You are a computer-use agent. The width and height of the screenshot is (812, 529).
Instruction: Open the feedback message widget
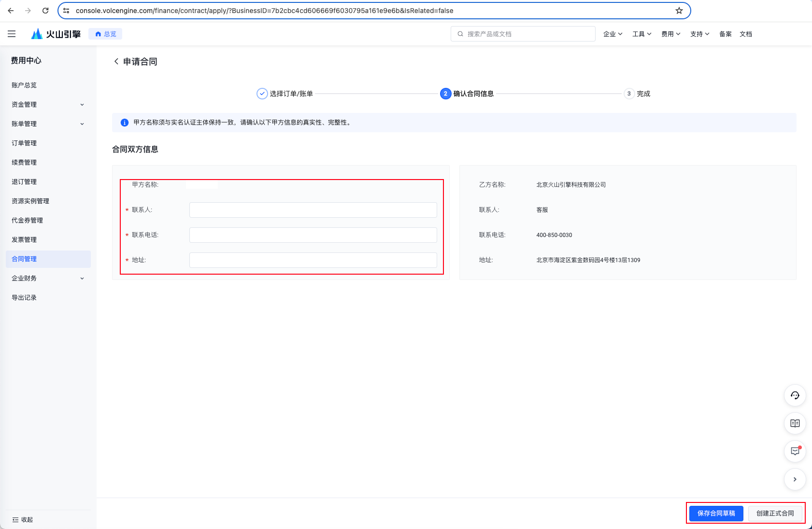(795, 451)
